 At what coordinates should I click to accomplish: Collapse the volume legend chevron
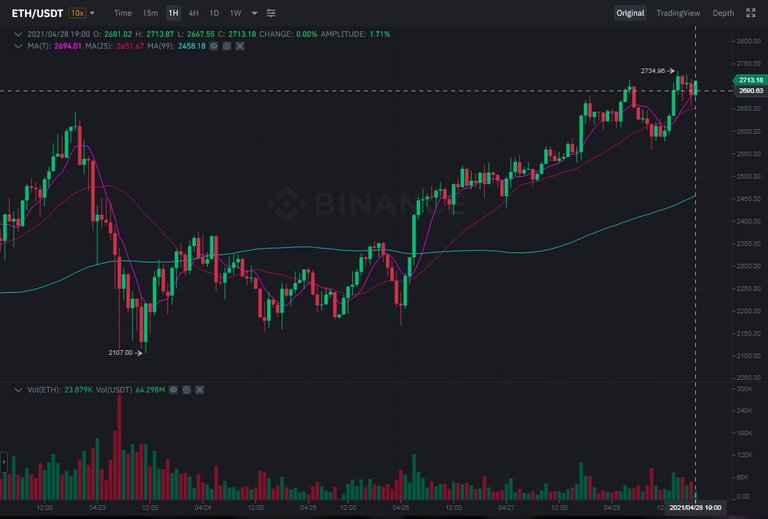coord(18,390)
